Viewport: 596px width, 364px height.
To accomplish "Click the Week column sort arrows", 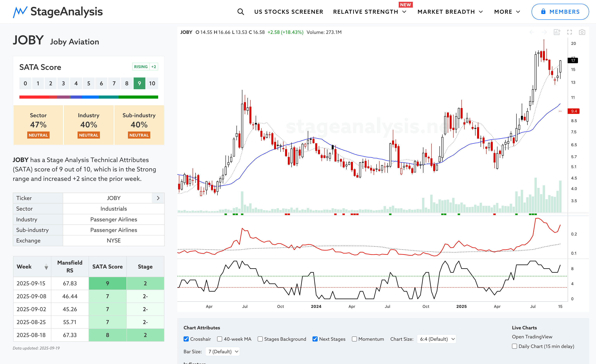I will pos(46,267).
